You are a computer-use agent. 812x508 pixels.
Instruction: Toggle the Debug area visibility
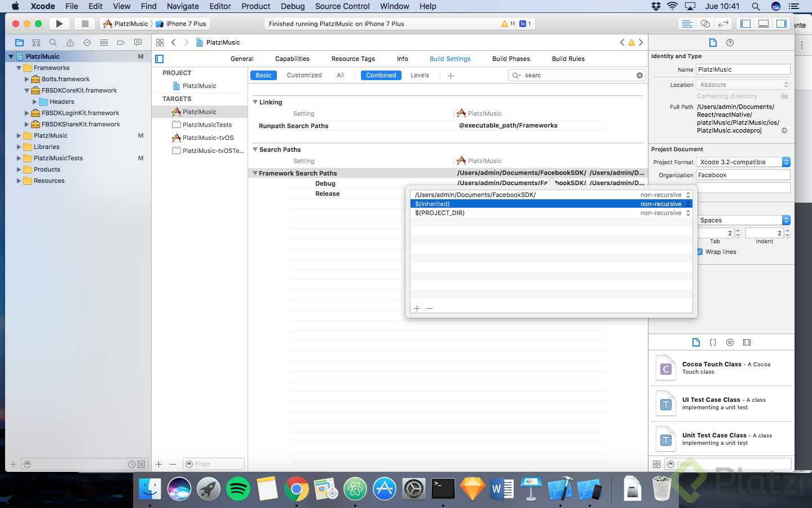[764, 24]
